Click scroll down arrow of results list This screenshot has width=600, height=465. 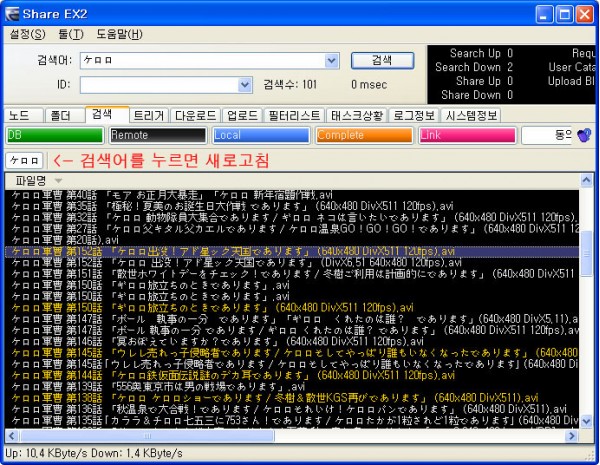point(586,422)
